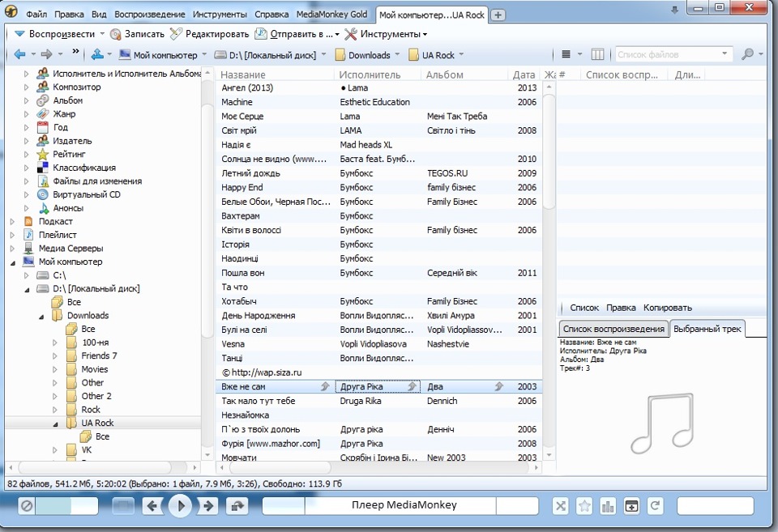Select the Медиа Серверы tree item
Viewport: 778px width, 532px height.
point(63,248)
